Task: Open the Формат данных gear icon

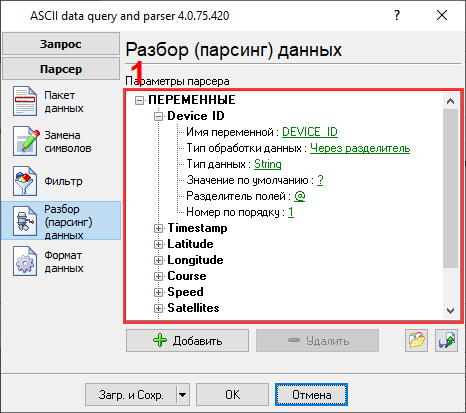Action: click(x=25, y=261)
